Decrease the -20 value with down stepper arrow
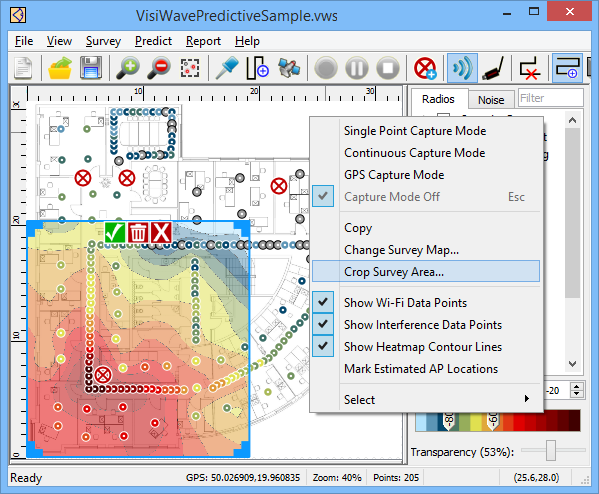 (576, 394)
